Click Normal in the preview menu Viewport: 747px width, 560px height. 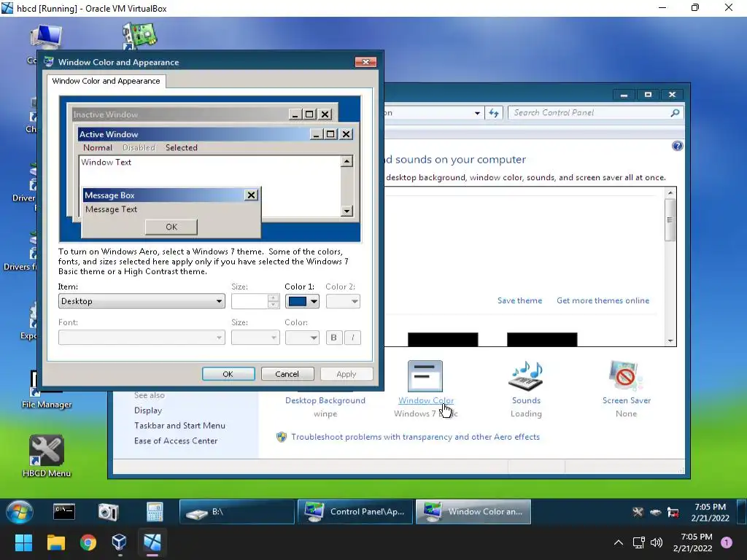coord(98,147)
